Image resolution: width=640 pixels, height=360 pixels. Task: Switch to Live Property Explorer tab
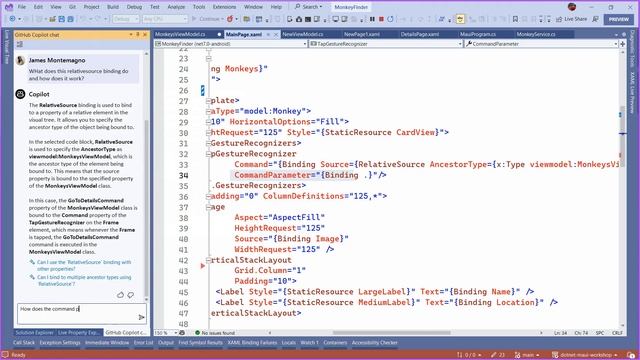pyautogui.click(x=78, y=333)
